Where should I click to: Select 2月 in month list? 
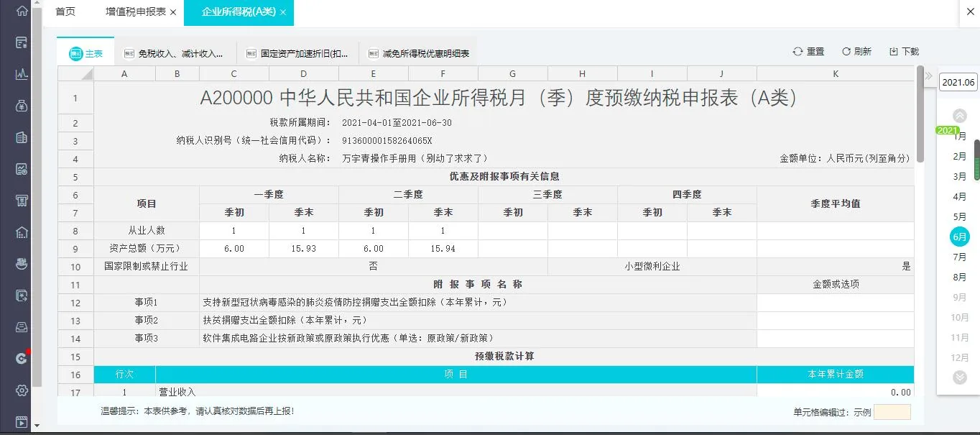[x=960, y=156]
